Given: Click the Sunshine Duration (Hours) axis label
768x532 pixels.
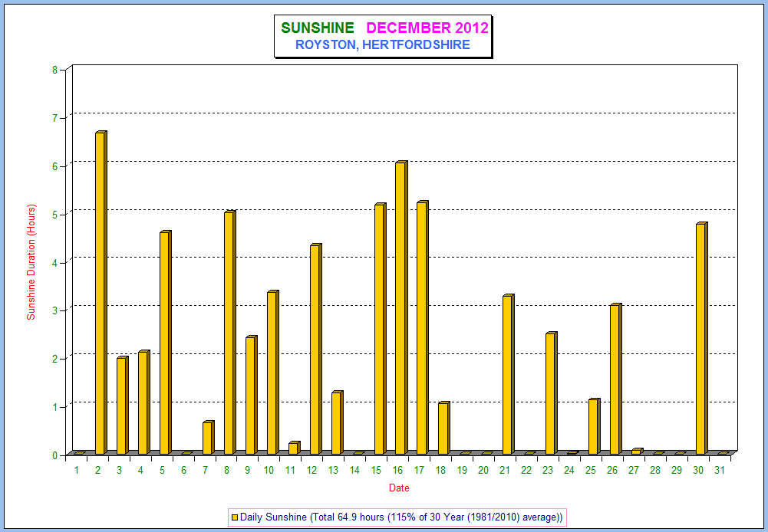Looking at the screenshot, I should (x=31, y=262).
